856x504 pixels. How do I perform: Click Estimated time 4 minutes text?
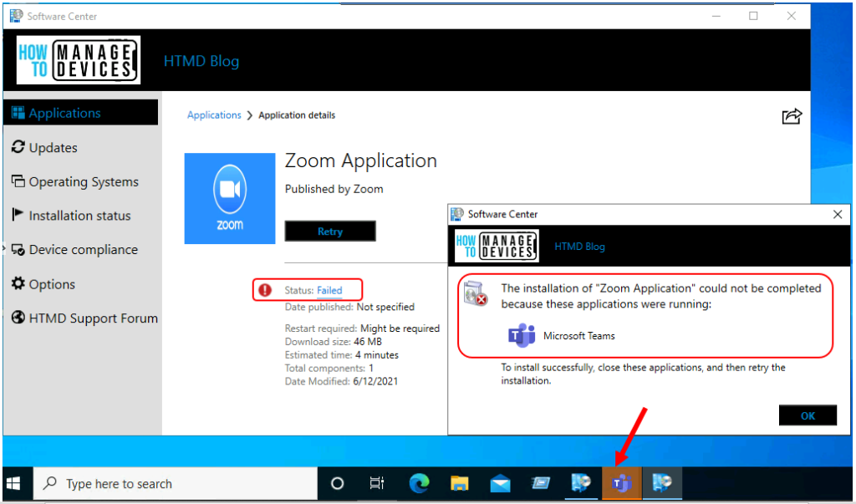coord(342,355)
